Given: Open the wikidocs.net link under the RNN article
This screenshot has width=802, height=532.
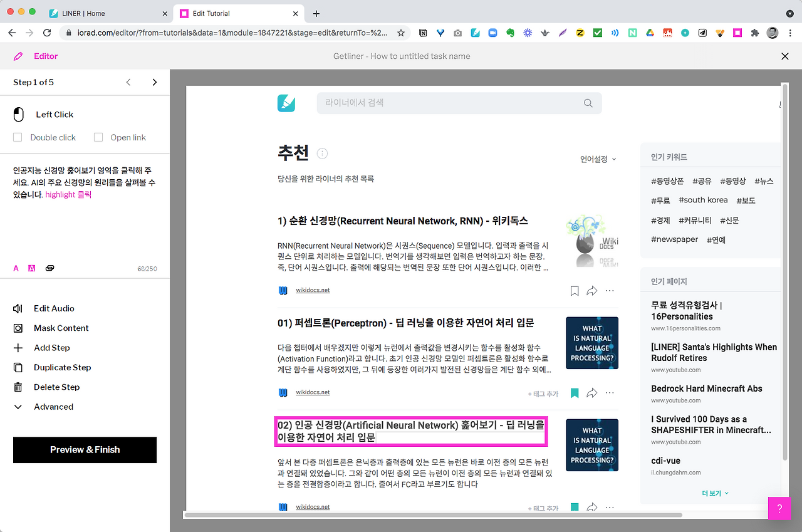Looking at the screenshot, I should coord(313,290).
